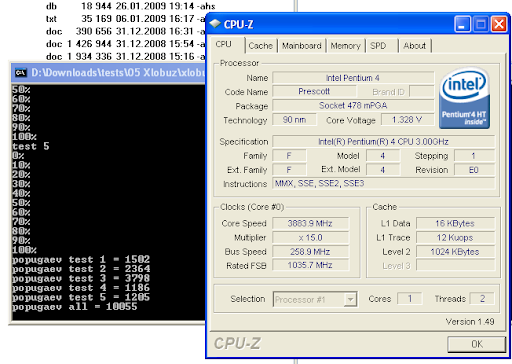This screenshot has width=512, height=364.
Task: Click the console line 'popugaev all = 10055'
Action: (x=75, y=307)
